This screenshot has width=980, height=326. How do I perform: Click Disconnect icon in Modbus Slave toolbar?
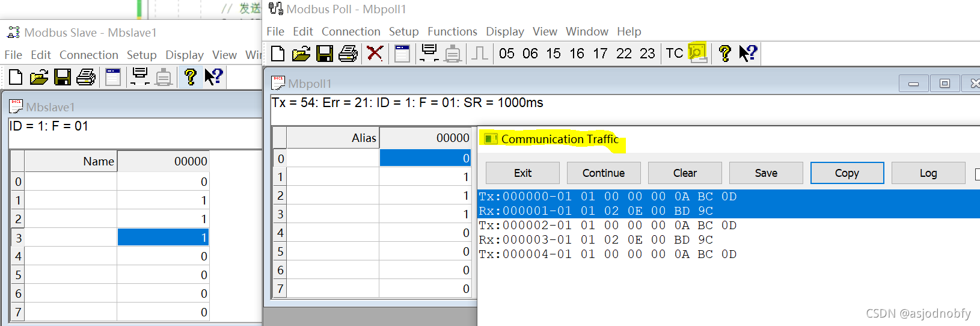164,77
